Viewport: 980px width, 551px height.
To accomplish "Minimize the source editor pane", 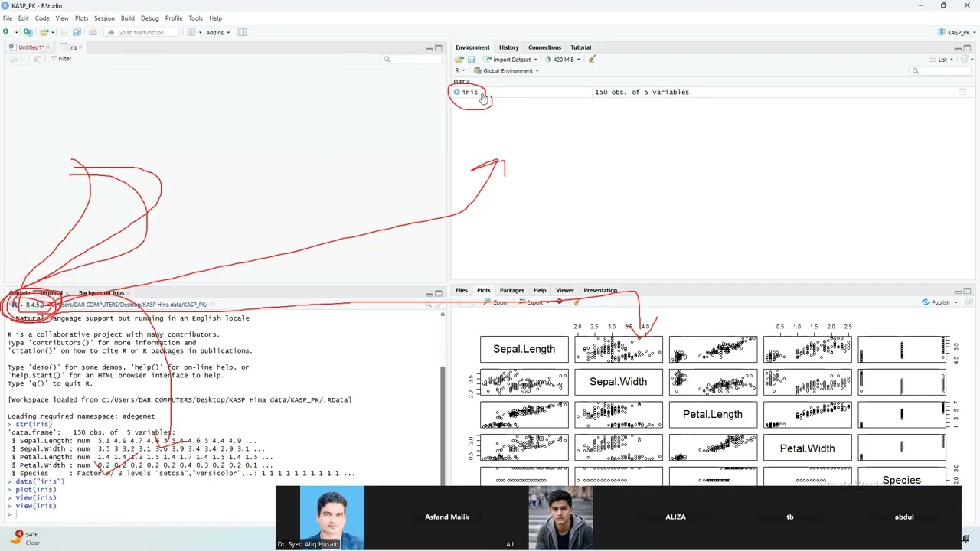I will click(429, 48).
